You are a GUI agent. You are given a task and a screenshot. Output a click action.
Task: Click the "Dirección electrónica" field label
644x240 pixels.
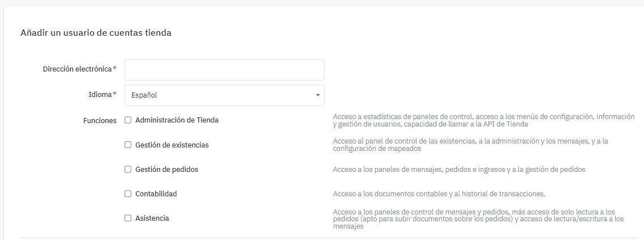tap(78, 69)
